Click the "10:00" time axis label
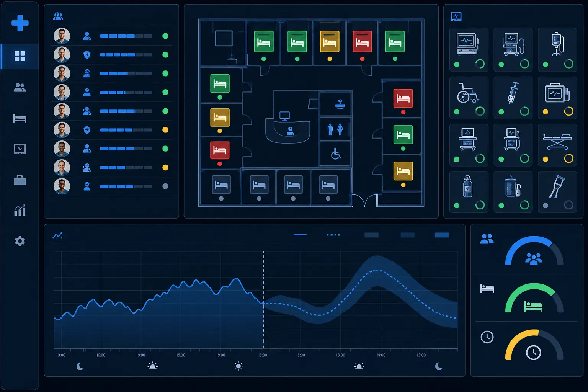Screen dimensions: 588x392 tap(60, 355)
